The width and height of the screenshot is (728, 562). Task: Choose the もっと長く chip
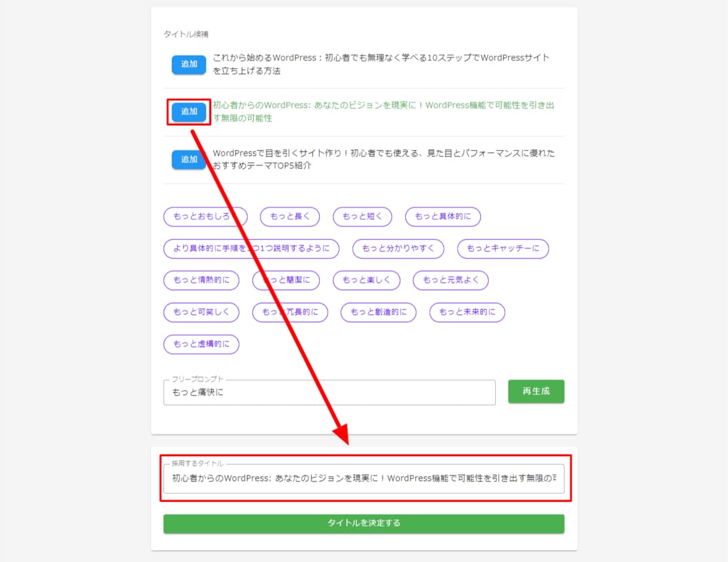289,216
